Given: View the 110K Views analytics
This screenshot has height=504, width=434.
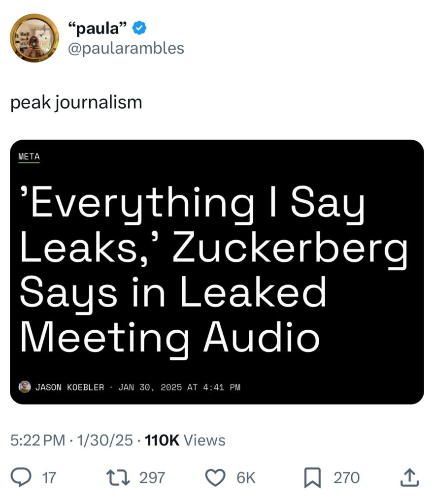Looking at the screenshot, I should tap(186, 440).
